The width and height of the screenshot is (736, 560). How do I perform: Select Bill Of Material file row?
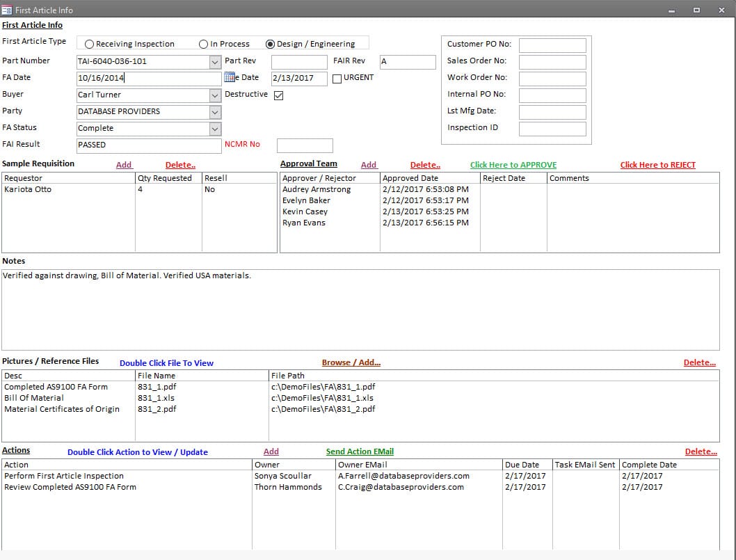(360, 398)
